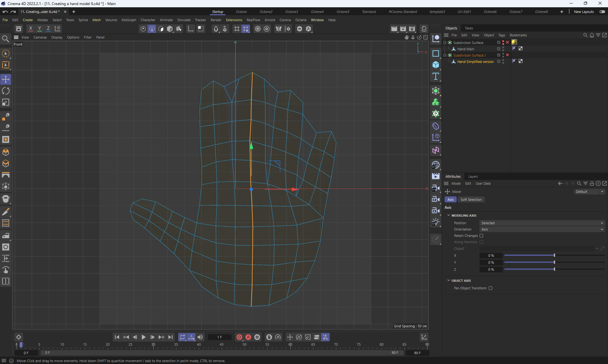Open the Position dropdown showing Selected
This screenshot has width=608, height=364.
[x=542, y=223]
